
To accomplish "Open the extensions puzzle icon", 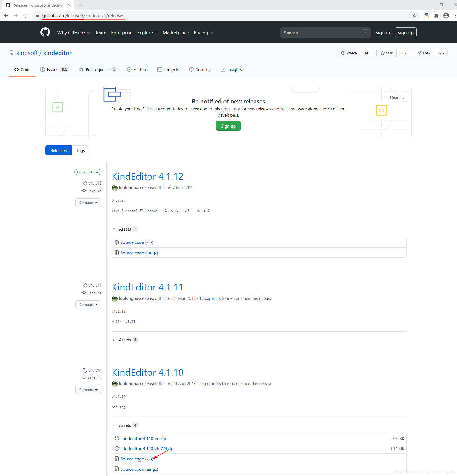I will [436, 15].
